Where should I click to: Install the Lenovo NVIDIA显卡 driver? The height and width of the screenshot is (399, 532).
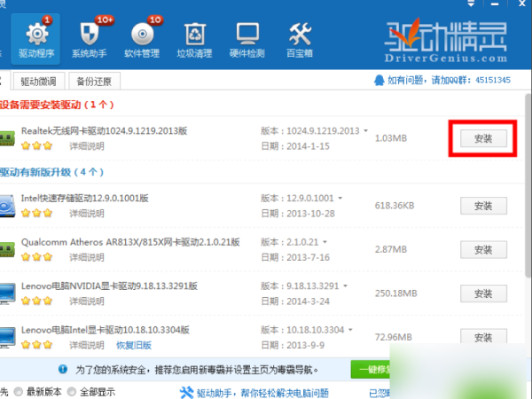pos(483,293)
